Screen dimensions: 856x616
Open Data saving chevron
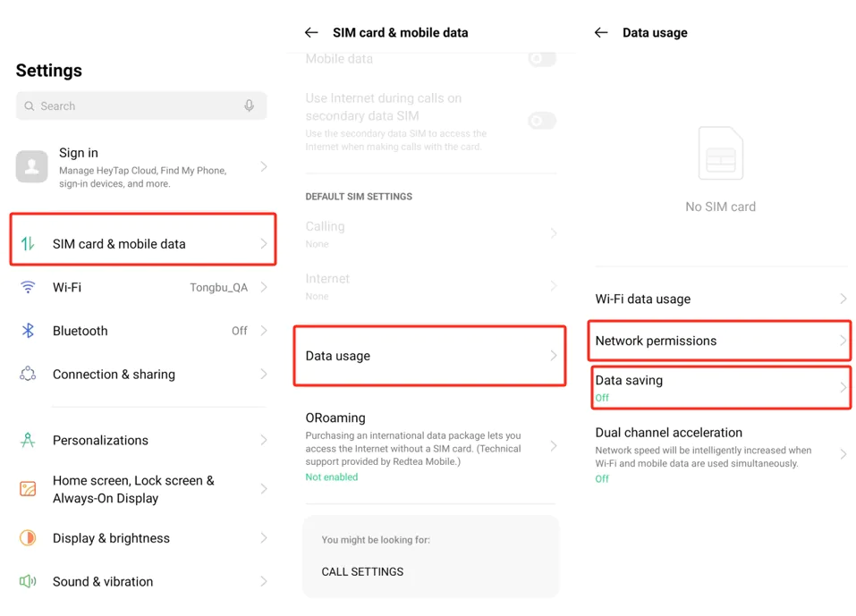click(843, 387)
